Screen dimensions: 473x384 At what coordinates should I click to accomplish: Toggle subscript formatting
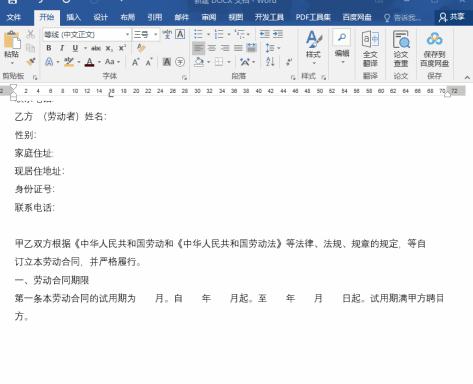109,48
